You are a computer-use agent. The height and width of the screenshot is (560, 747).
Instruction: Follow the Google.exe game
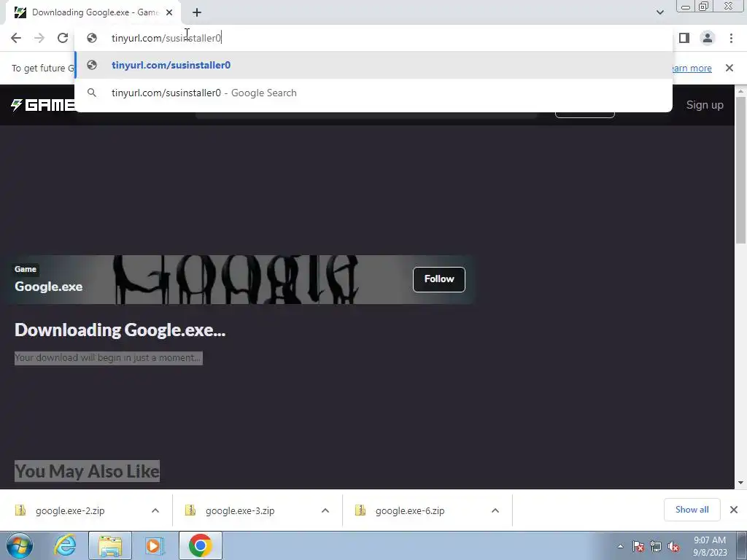(438, 279)
